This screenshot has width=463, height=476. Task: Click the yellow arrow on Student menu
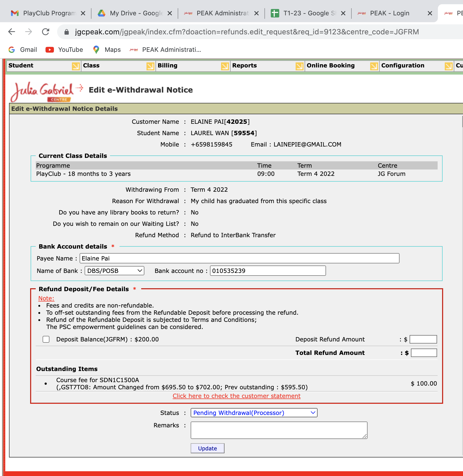pos(76,66)
